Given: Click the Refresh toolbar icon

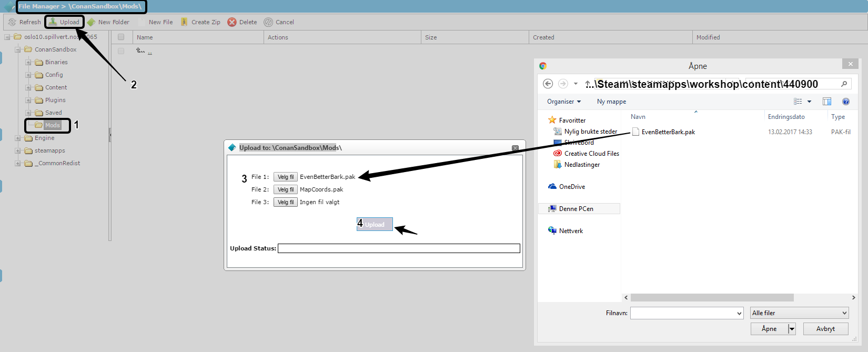Looking at the screenshot, I should 13,22.
